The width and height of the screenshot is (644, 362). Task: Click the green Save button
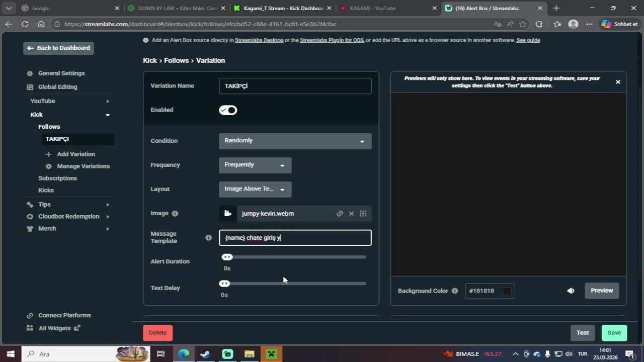pos(614,333)
